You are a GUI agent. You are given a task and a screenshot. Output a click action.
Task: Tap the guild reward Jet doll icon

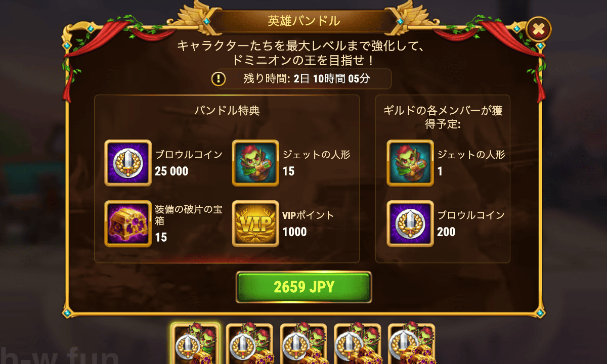click(410, 163)
